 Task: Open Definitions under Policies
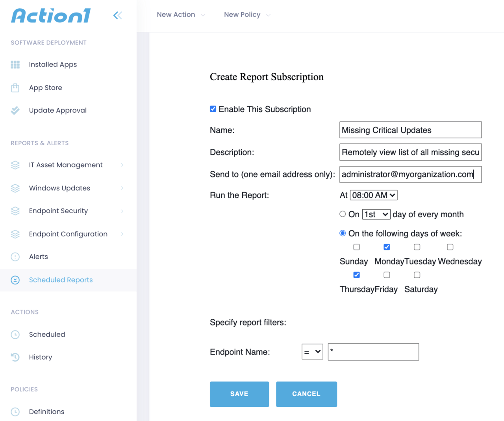[x=46, y=412]
